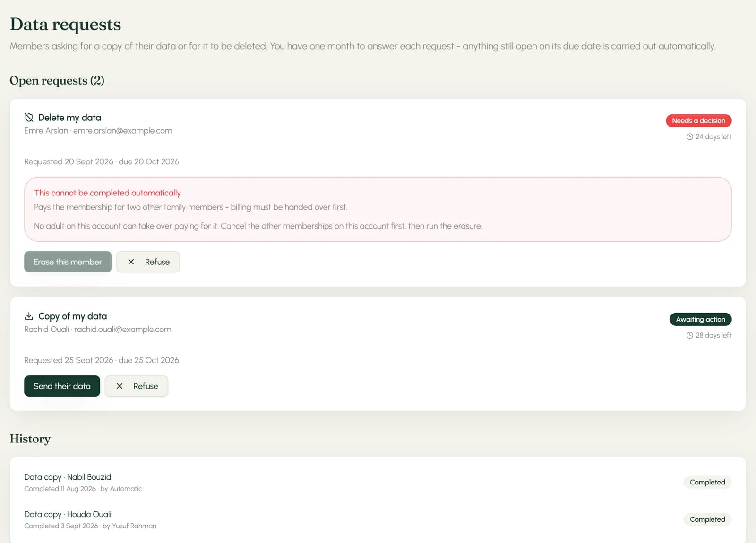Viewport: 756px width, 543px height.
Task: Click the one-month deadline description under the title
Action: (363, 46)
